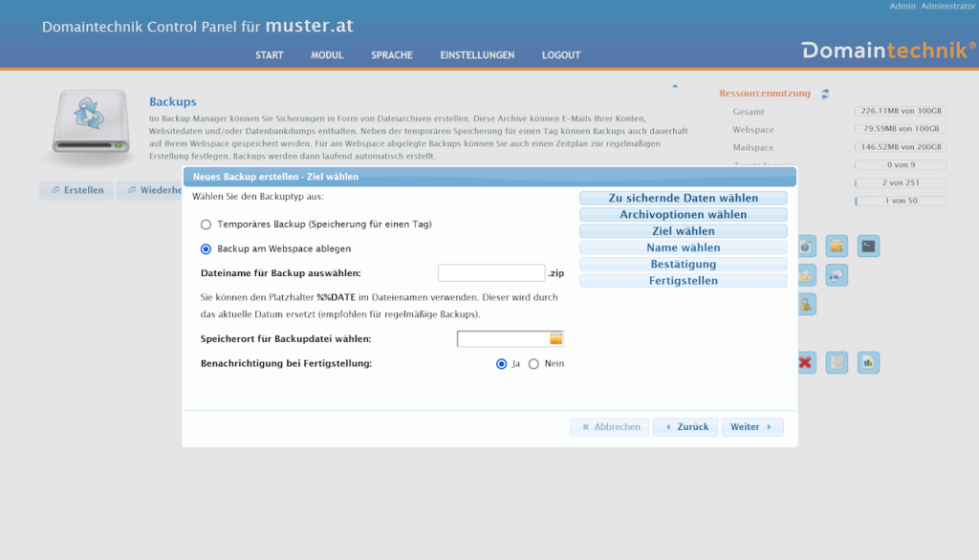The image size is (979, 560).
Task: Click the Weiter button
Action: pyautogui.click(x=751, y=427)
